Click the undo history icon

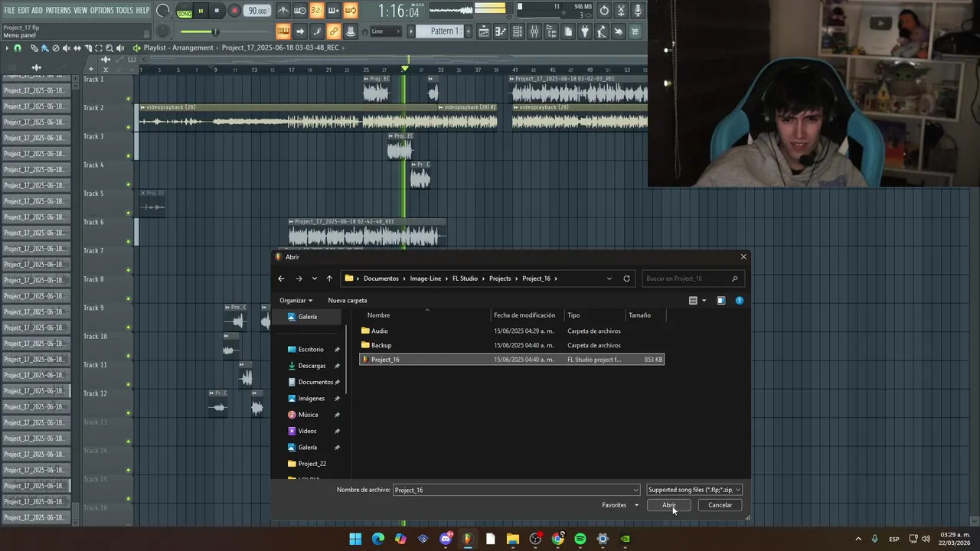[x=604, y=11]
